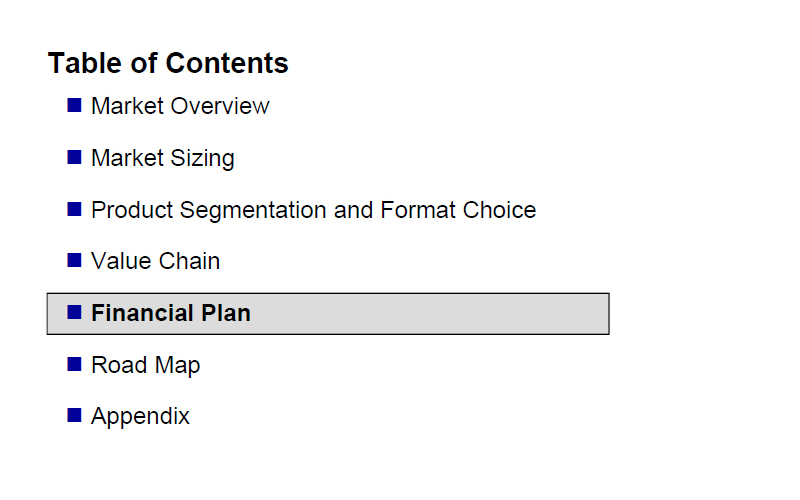Select the Appendix entry
The image size is (800, 500).
[140, 417]
